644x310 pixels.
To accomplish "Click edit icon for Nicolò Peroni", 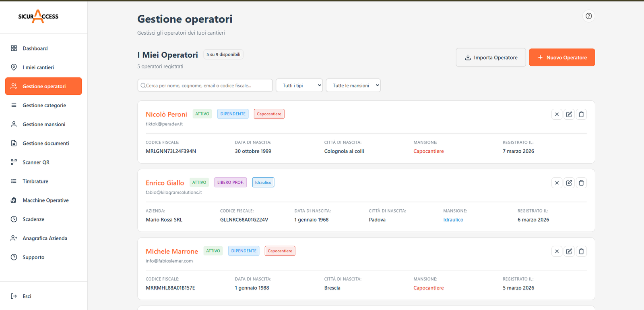I will click(x=569, y=114).
